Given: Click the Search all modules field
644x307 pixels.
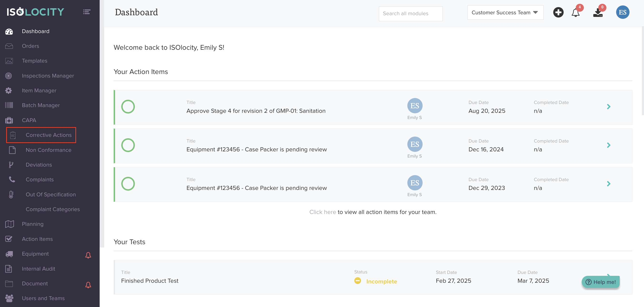Looking at the screenshot, I should point(410,14).
